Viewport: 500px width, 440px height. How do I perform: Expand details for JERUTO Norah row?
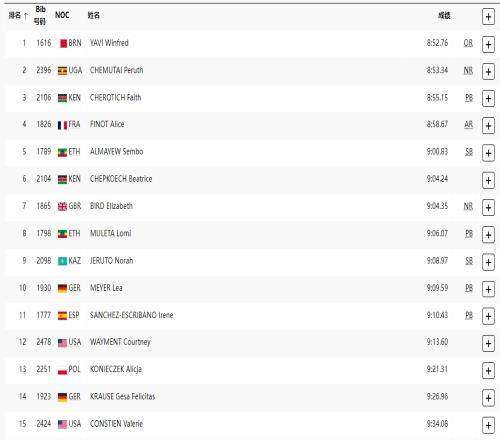pos(488,262)
